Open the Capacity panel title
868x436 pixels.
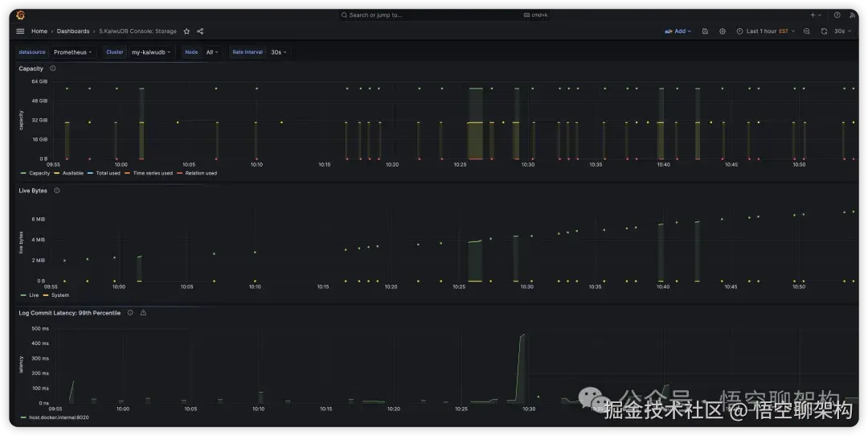tap(31, 68)
